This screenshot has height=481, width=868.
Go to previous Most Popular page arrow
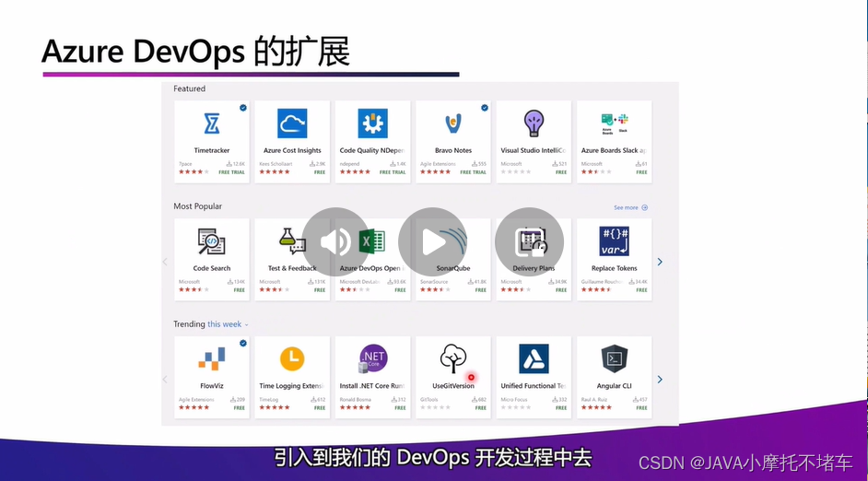click(x=165, y=262)
